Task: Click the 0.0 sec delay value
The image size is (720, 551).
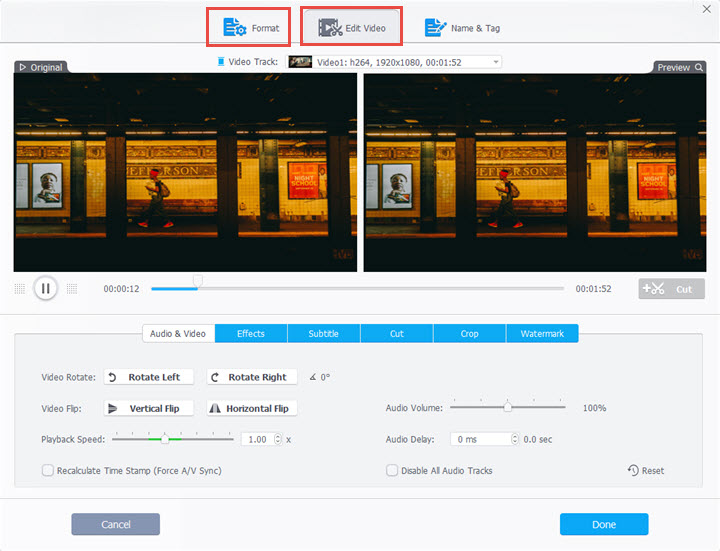Action: 538,439
